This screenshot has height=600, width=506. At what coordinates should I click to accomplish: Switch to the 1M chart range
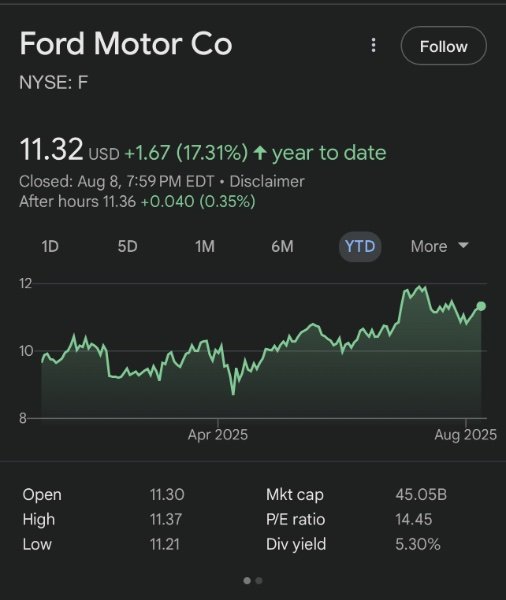pyautogui.click(x=205, y=246)
